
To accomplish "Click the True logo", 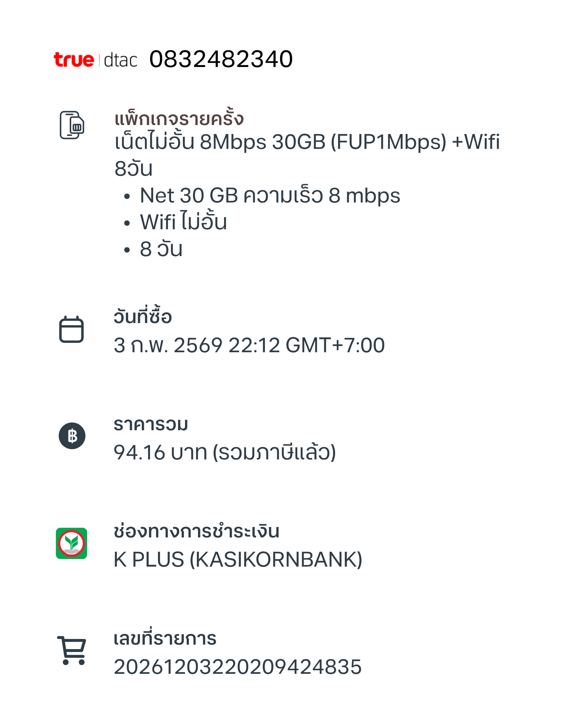I will click(x=74, y=60).
